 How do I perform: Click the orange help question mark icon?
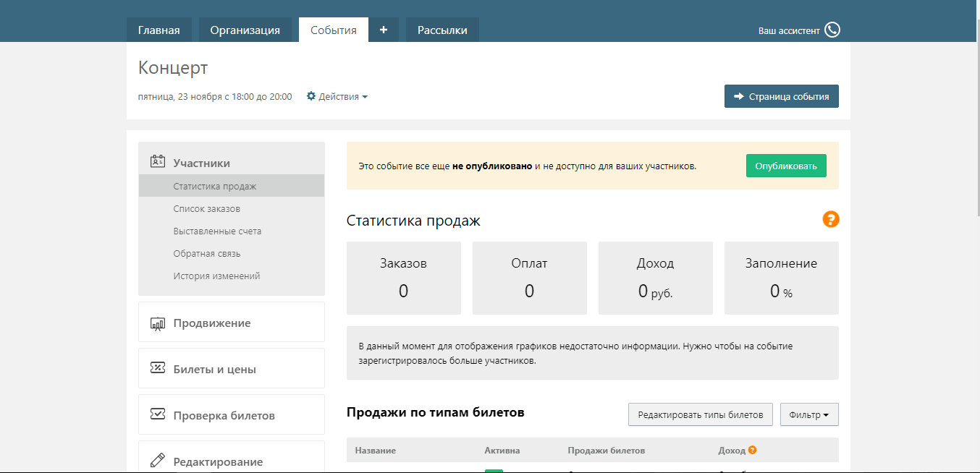(830, 219)
